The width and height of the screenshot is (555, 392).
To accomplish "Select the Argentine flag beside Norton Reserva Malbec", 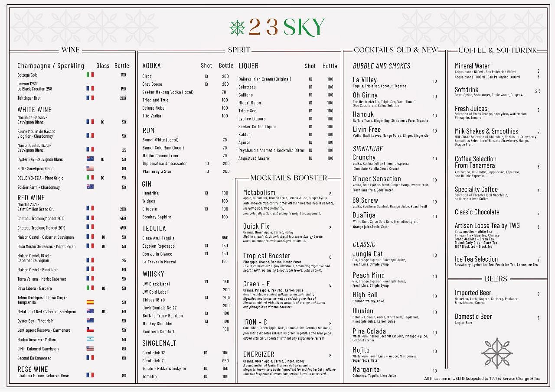I will (90, 339).
